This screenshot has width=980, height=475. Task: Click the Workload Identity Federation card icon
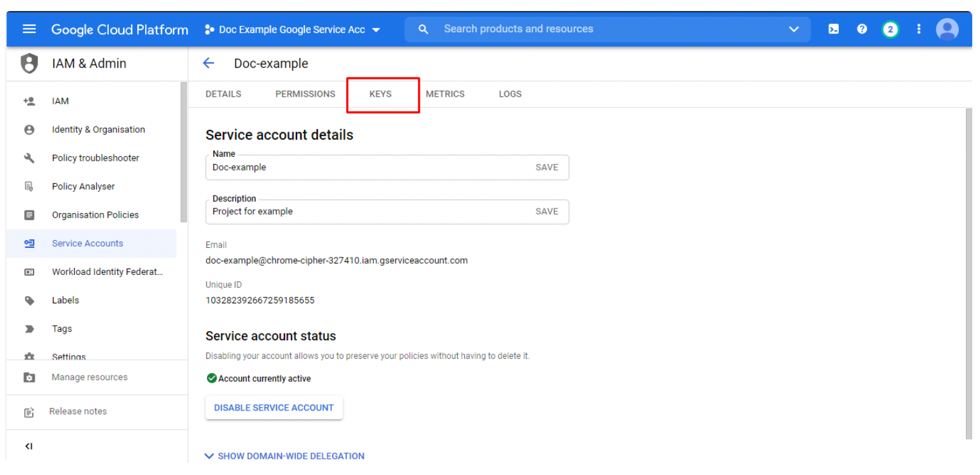coord(29,272)
